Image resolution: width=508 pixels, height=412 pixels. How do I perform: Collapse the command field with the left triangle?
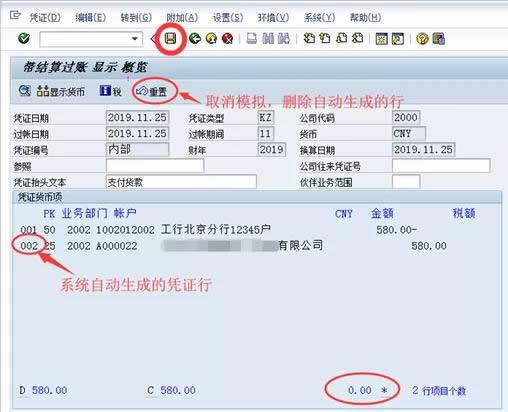(x=153, y=39)
